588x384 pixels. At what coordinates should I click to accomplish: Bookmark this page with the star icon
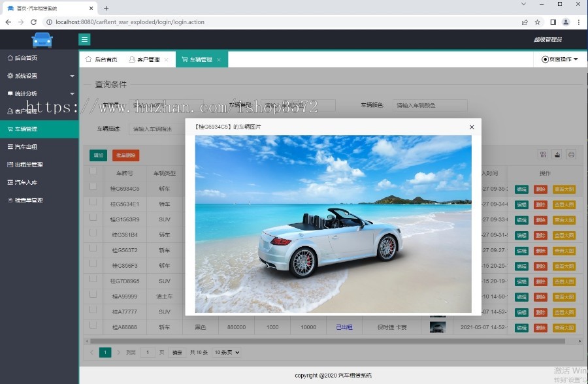[538, 22]
